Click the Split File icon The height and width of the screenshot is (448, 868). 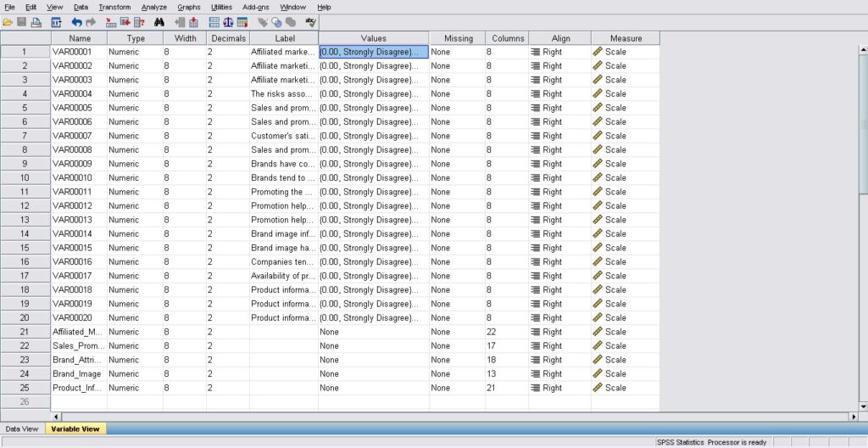coord(214,23)
